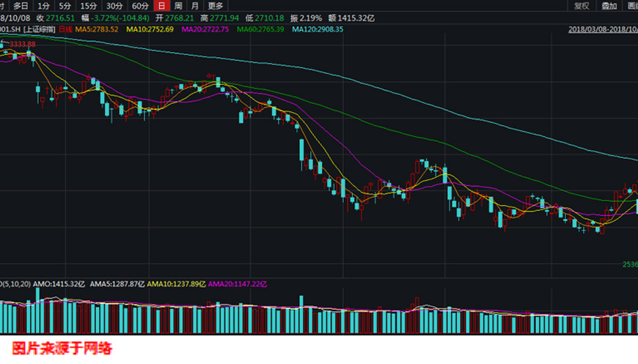Switch to the 多日 multi-day chart tab
The width and height of the screenshot is (638, 364).
point(19,6)
